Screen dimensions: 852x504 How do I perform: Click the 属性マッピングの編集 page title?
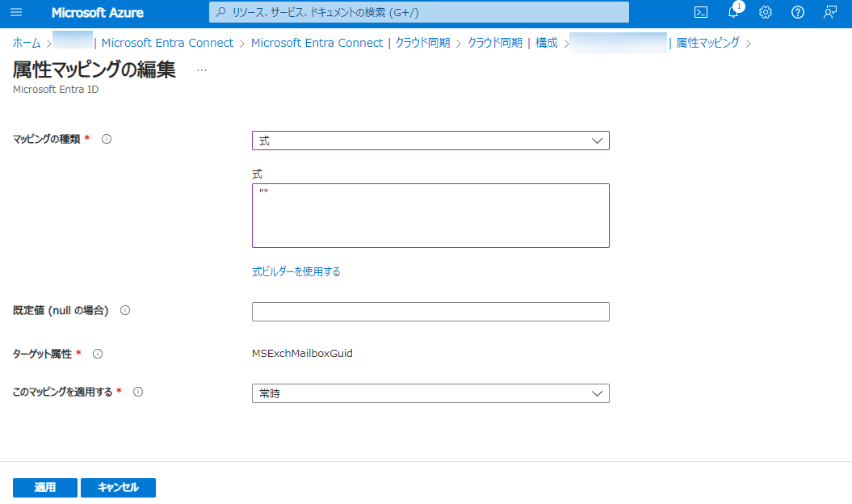coord(94,69)
